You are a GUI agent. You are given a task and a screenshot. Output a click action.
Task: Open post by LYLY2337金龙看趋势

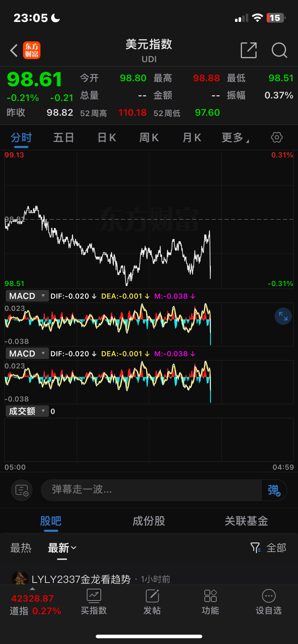click(x=81, y=579)
